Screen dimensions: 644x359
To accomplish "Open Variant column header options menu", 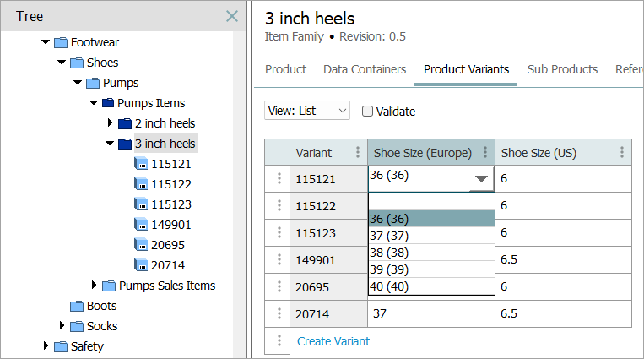I will tap(357, 153).
